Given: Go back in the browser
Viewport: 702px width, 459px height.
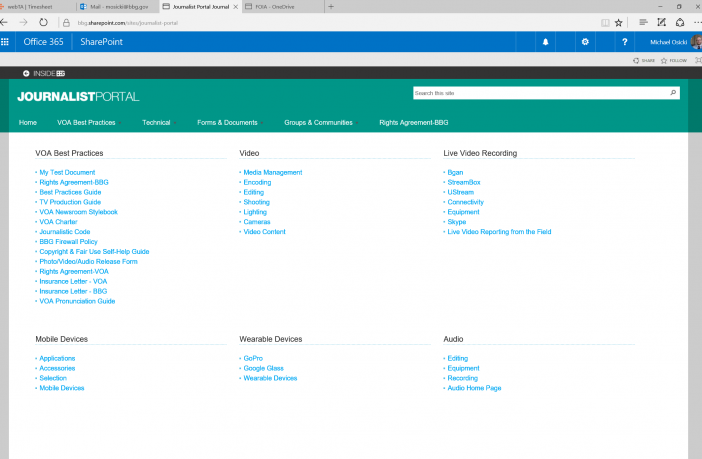Looking at the screenshot, I should point(4,22).
